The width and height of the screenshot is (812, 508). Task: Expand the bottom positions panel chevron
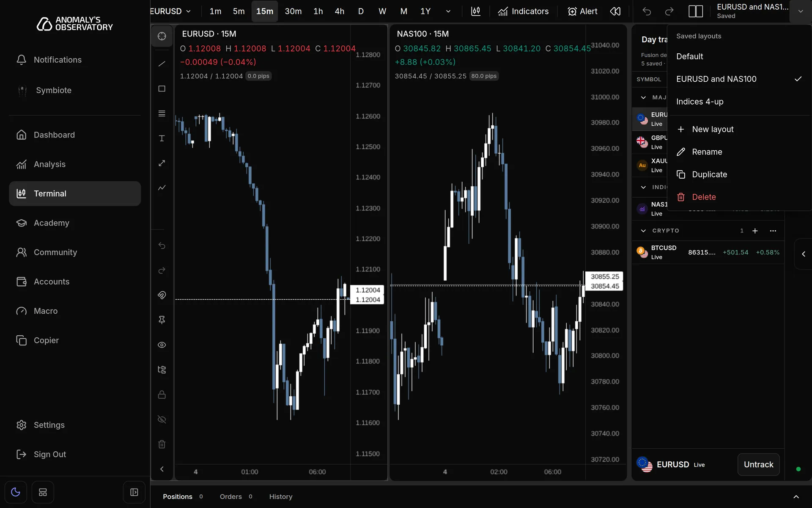(796, 497)
